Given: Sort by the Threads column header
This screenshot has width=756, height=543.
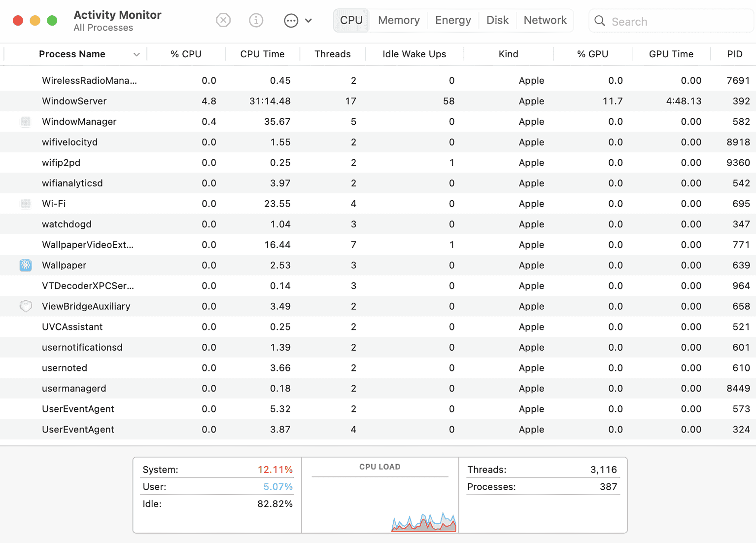Looking at the screenshot, I should [333, 54].
